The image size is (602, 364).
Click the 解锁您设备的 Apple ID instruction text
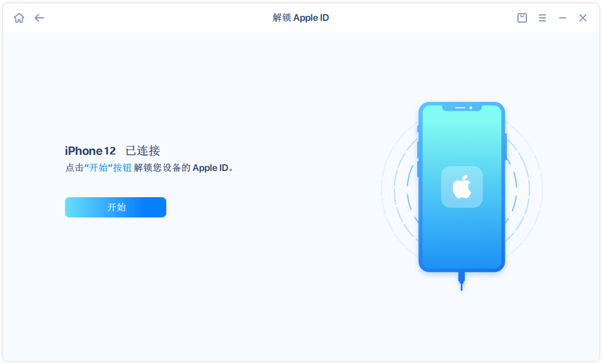[181, 167]
